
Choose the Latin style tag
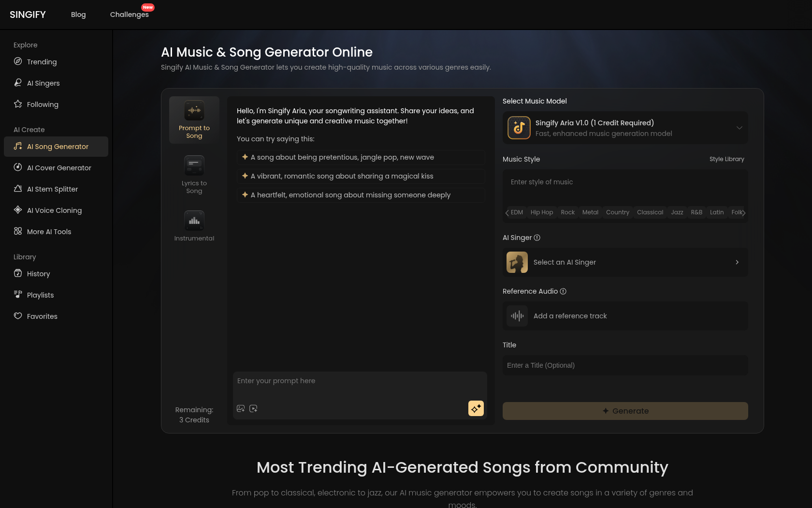point(717,212)
